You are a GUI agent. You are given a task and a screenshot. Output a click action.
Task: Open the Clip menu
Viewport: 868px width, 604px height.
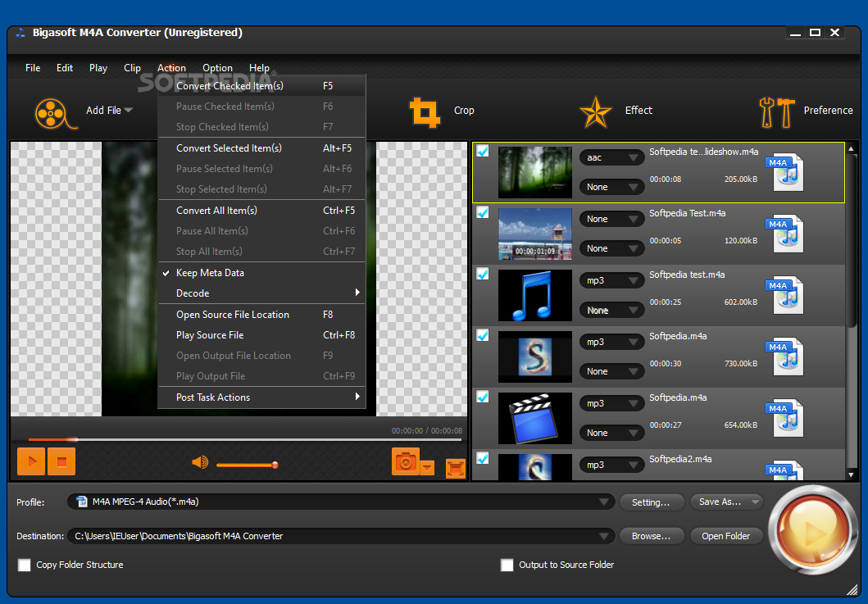(x=132, y=68)
